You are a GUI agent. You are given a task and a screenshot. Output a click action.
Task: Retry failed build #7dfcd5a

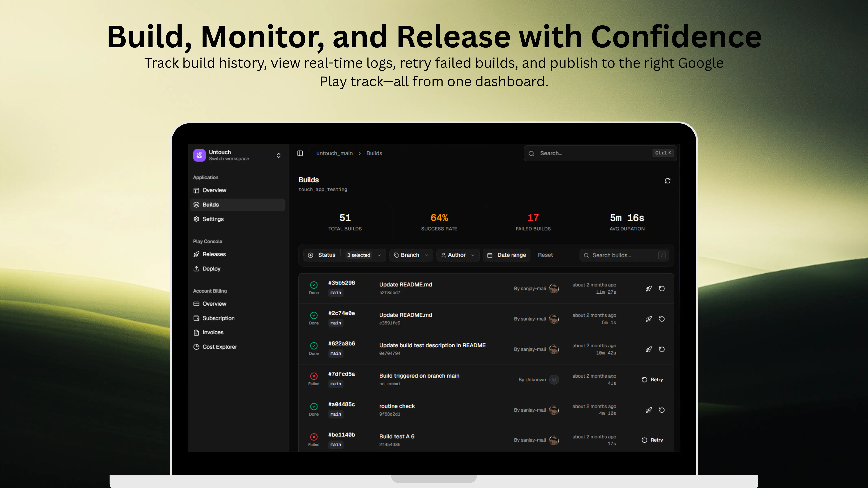coord(652,379)
